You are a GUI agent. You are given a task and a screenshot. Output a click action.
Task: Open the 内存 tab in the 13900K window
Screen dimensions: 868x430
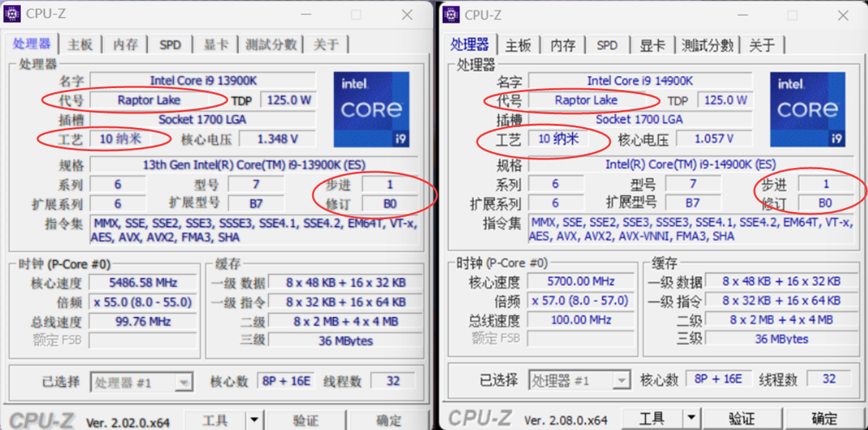pyautogui.click(x=126, y=44)
